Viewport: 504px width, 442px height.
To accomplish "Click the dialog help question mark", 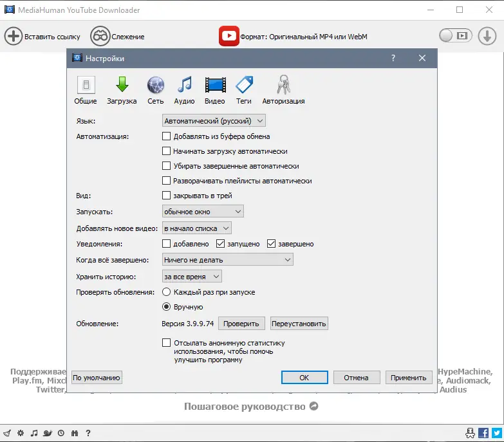I will click(393, 58).
